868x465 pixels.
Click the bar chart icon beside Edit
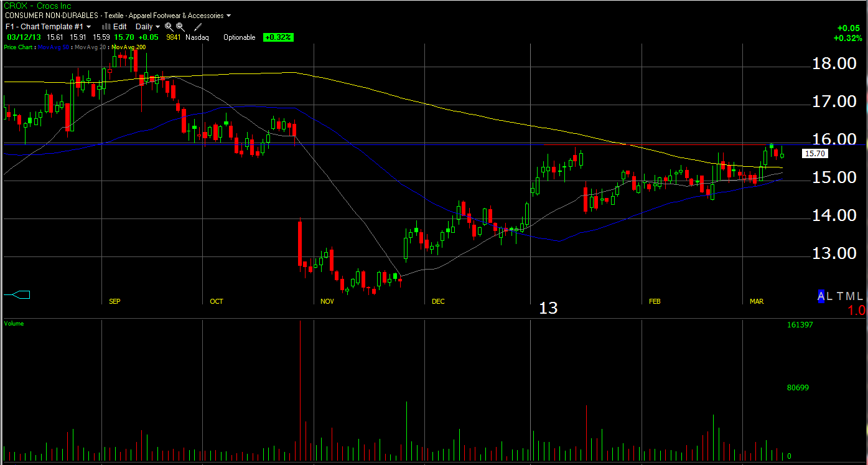click(106, 27)
